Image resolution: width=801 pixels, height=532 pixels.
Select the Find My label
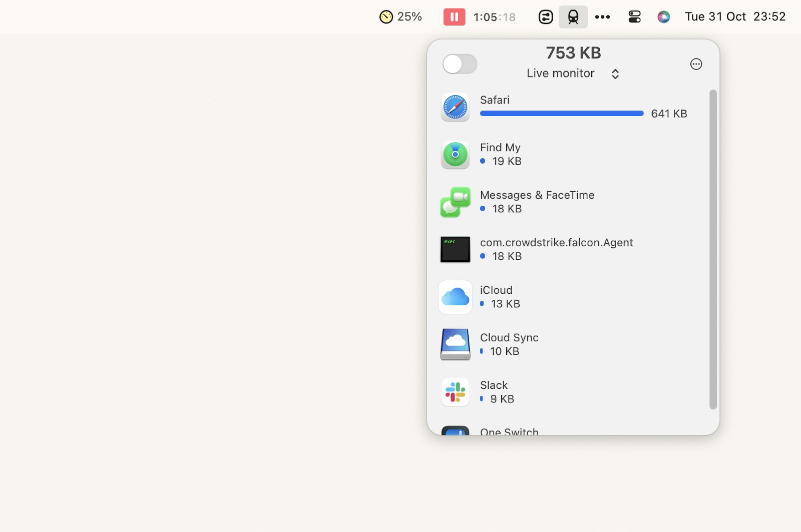(500, 147)
